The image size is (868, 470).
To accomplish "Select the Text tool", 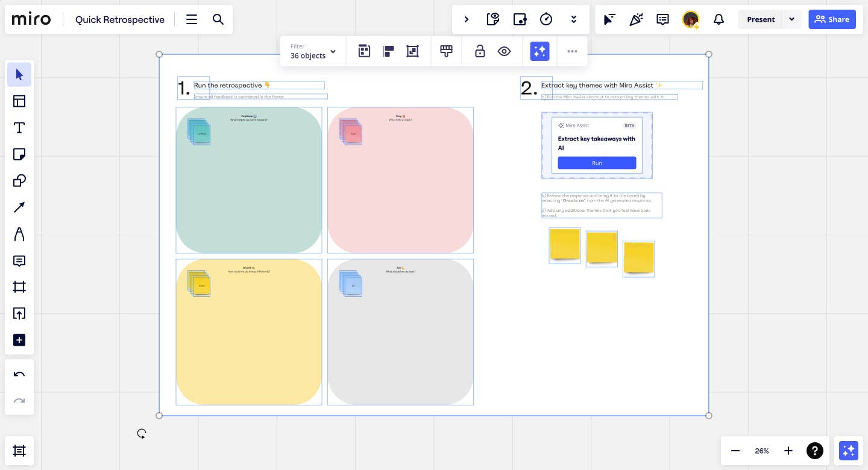I will coord(19,128).
